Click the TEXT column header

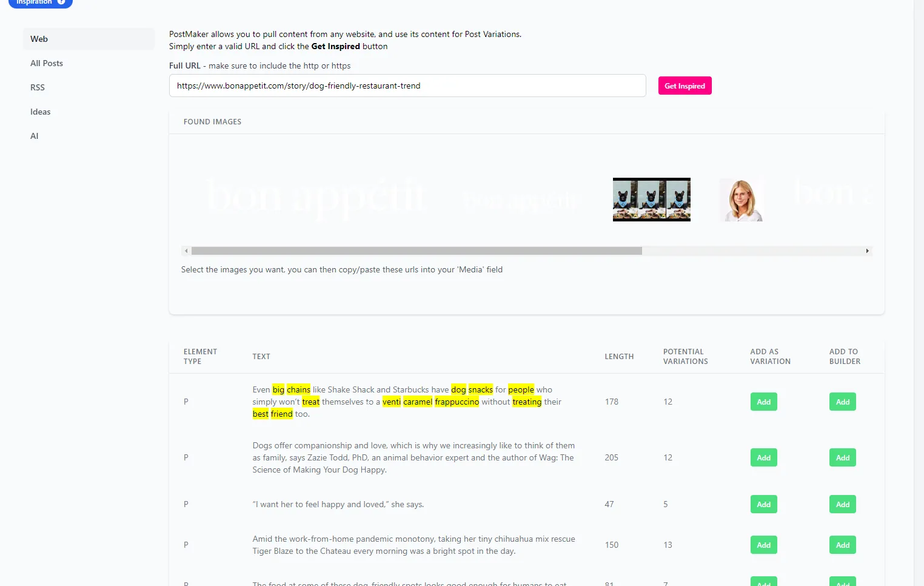point(261,357)
